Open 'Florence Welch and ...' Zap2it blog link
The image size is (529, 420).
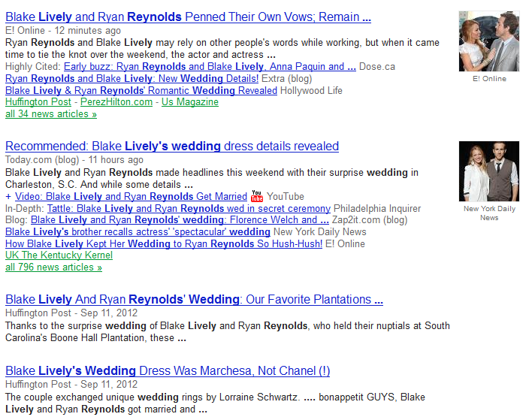(180, 220)
